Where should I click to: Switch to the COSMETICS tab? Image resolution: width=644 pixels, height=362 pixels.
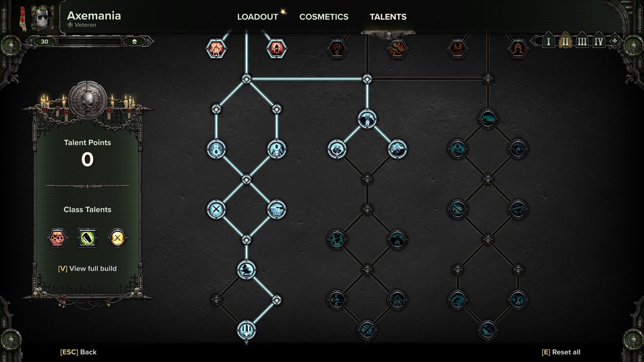coord(324,17)
